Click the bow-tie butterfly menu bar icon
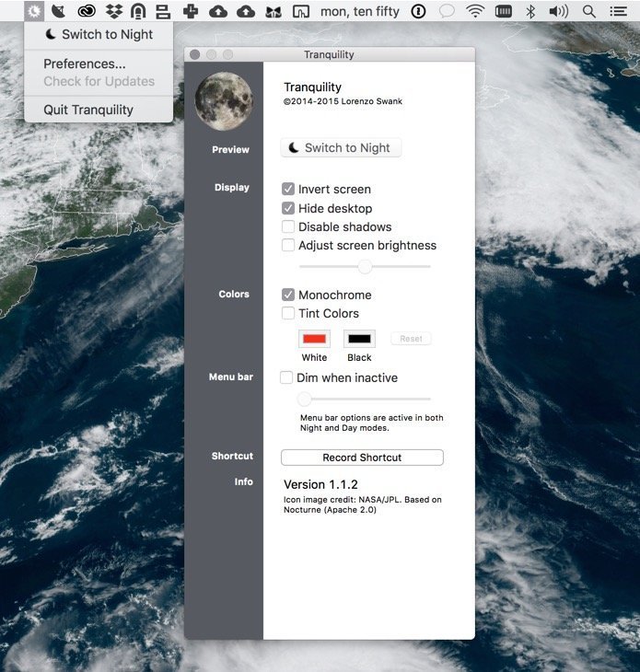This screenshot has width=640, height=672. (x=273, y=12)
